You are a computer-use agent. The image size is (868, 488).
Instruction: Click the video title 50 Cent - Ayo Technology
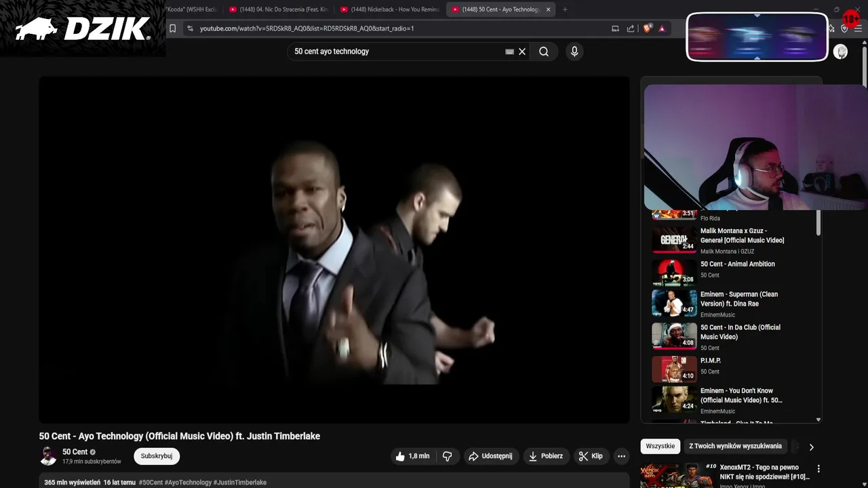point(180,436)
